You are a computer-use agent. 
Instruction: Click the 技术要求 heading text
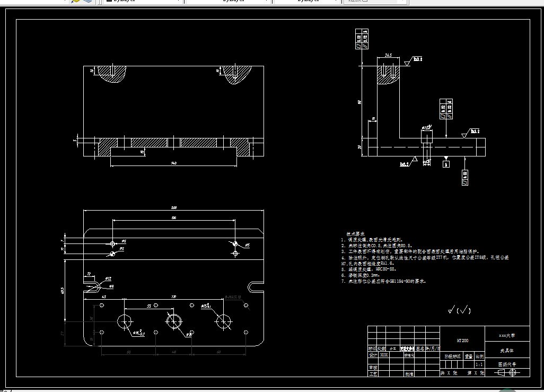coord(356,234)
